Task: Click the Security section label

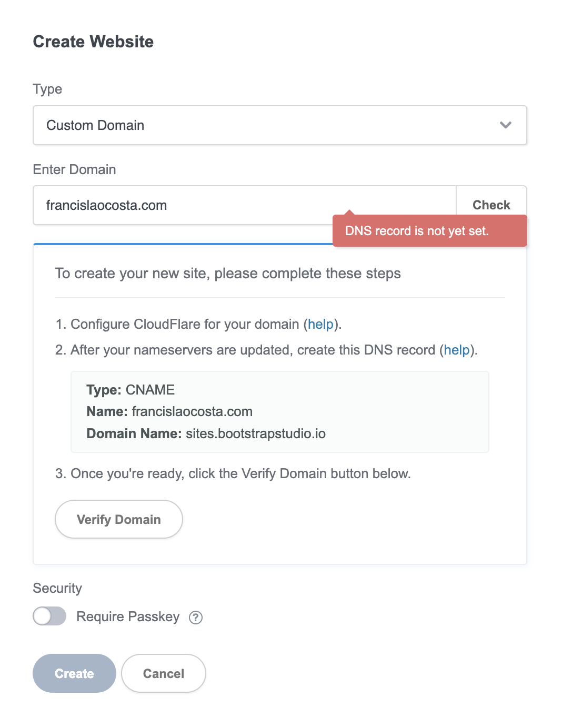Action: coord(57,588)
